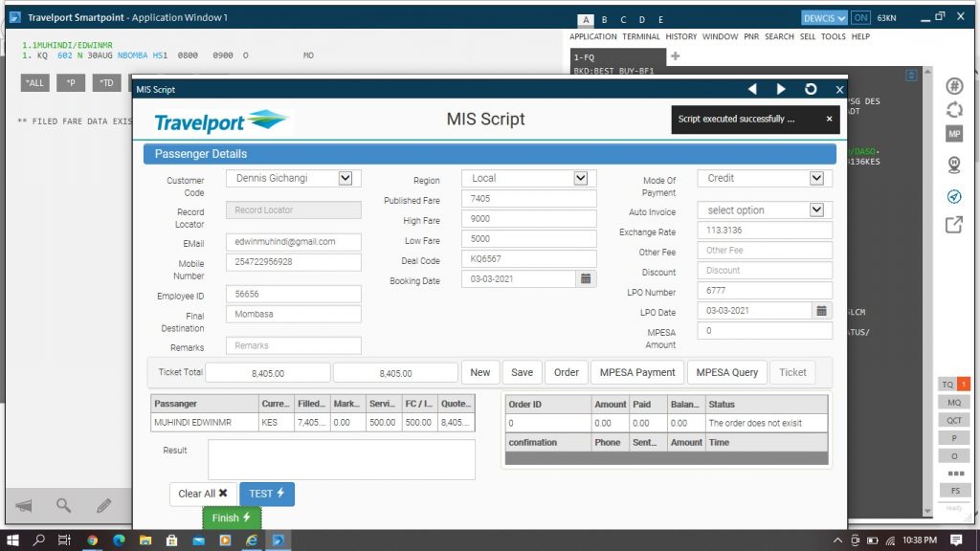Click the FS quick command

[955, 491]
